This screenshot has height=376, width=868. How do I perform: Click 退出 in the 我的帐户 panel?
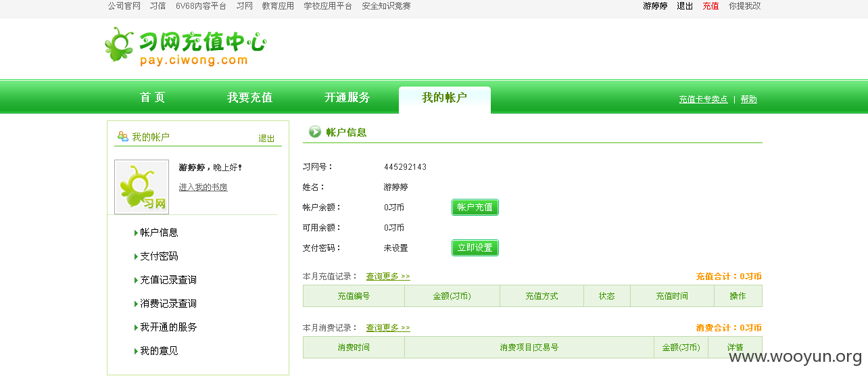tap(267, 139)
